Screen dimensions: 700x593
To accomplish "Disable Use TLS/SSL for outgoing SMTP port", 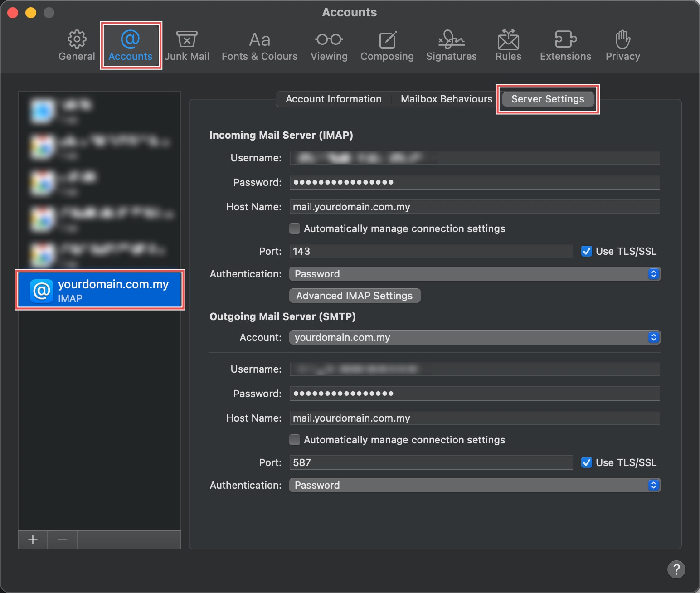I will pyautogui.click(x=587, y=462).
